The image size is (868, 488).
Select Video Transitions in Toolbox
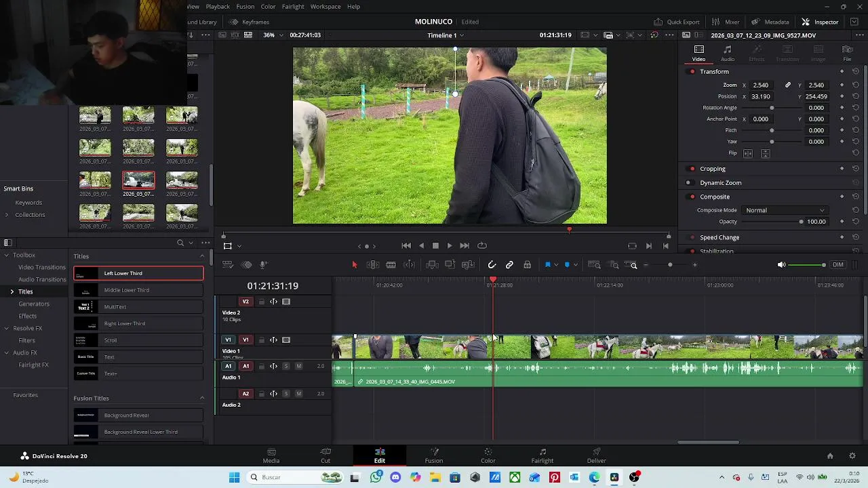pos(42,267)
